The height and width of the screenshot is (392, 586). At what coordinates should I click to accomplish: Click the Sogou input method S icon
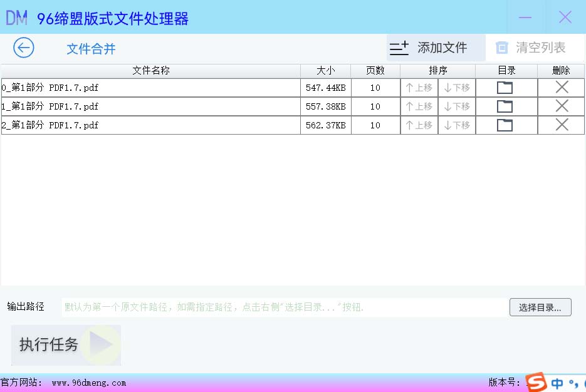pyautogui.click(x=536, y=382)
